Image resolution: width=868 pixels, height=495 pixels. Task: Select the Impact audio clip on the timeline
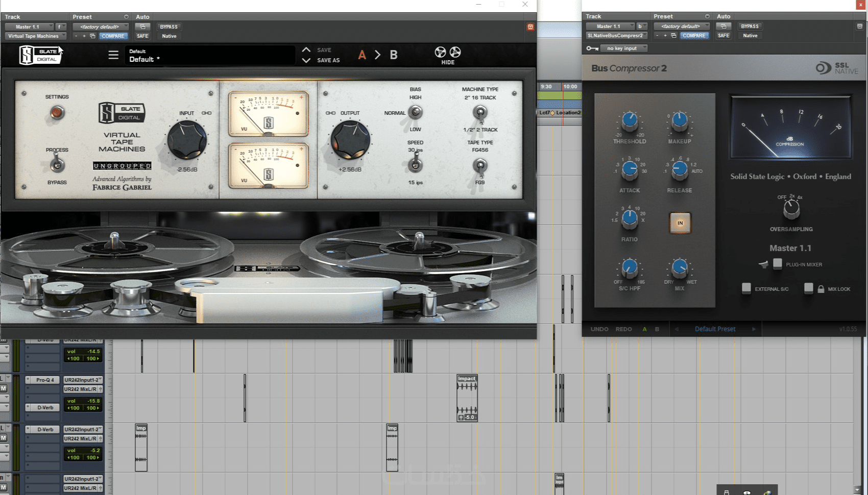coord(467,398)
